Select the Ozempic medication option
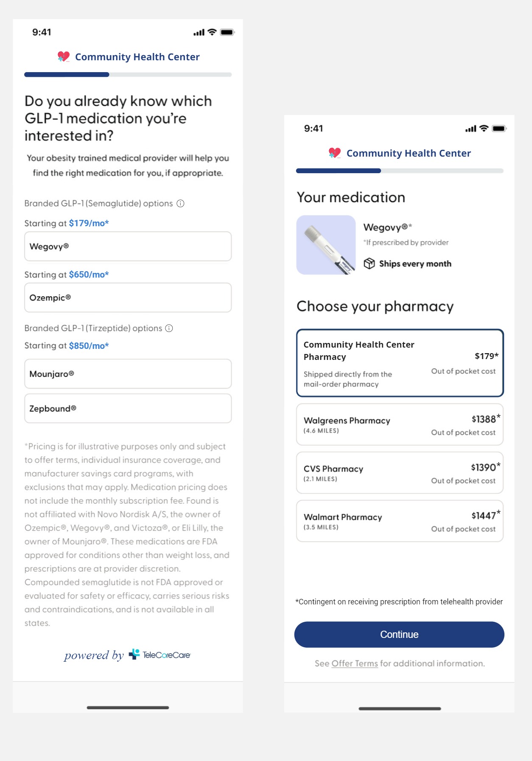Image resolution: width=532 pixels, height=761 pixels. pyautogui.click(x=127, y=298)
